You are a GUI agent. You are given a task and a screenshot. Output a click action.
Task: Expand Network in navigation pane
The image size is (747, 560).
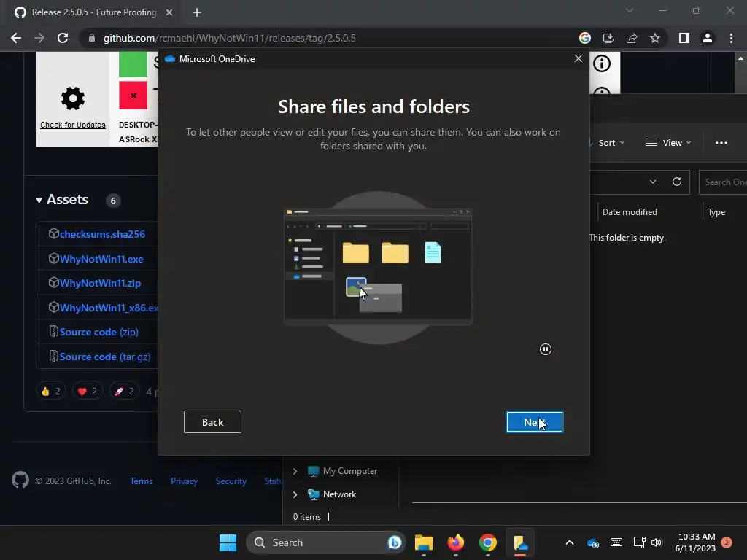(295, 494)
